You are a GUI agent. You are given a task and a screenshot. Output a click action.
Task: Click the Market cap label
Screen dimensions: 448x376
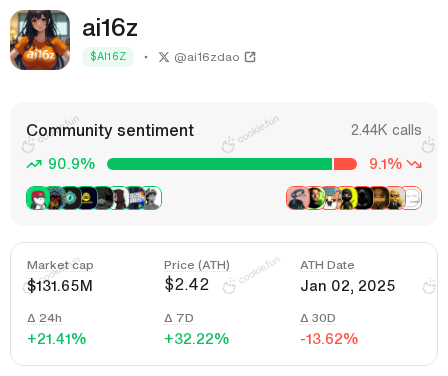(x=60, y=265)
